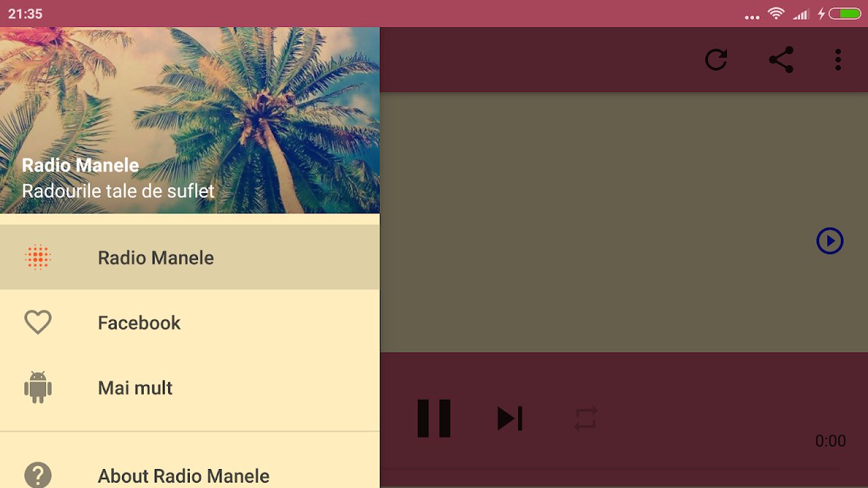Tap the Radourile tale de suflet subtitle

[x=118, y=191]
